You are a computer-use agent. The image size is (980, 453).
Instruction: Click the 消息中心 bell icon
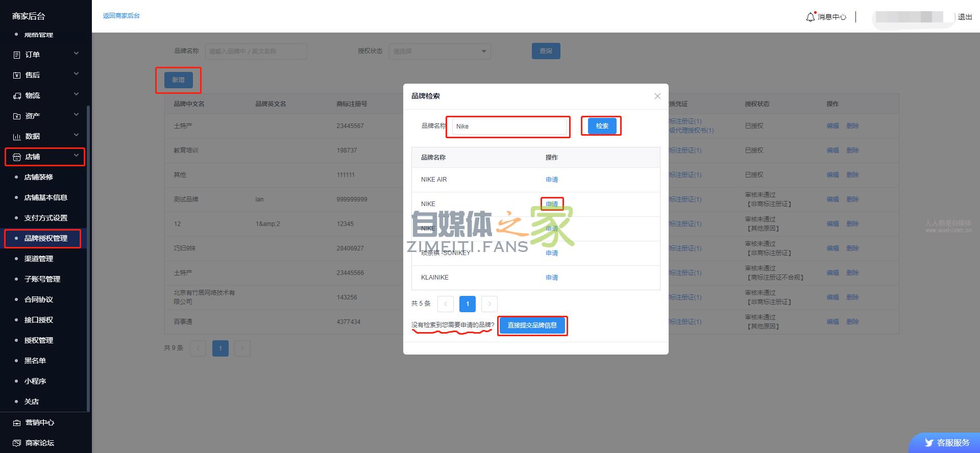(810, 17)
